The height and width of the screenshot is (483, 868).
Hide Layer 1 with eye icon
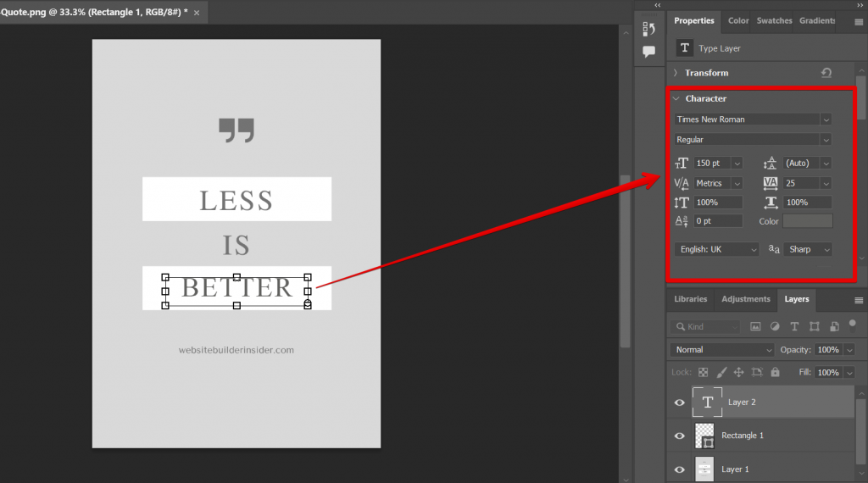[x=679, y=469]
